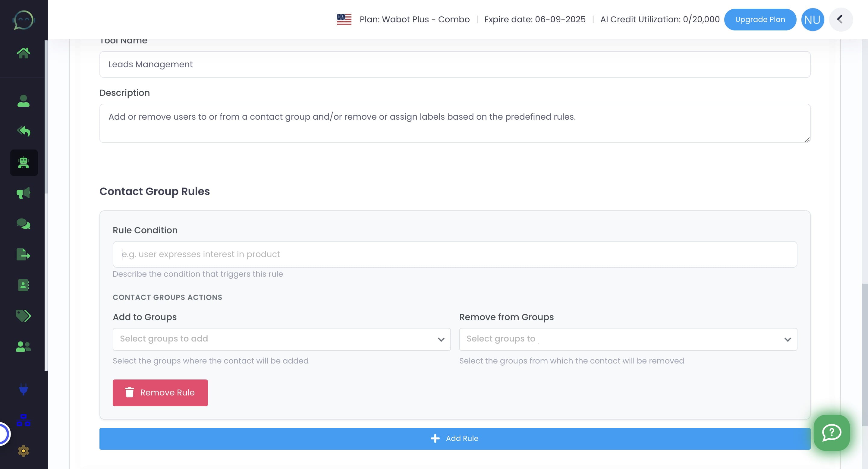Focus the Rule Condition input field
This screenshot has width=868, height=469.
click(454, 254)
